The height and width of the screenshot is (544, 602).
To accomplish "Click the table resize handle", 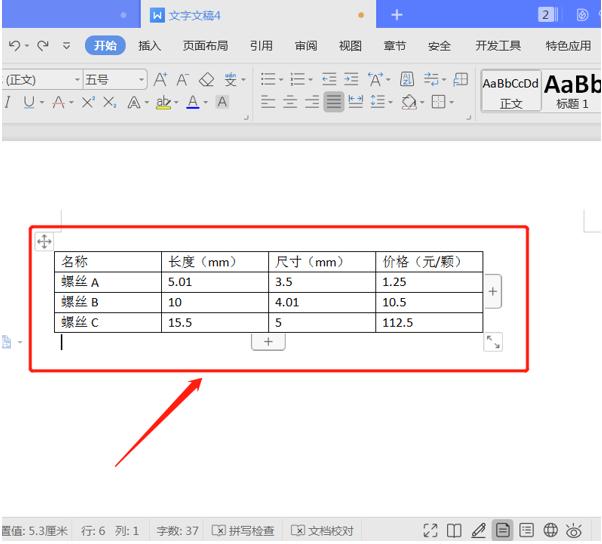I will pyautogui.click(x=493, y=342).
